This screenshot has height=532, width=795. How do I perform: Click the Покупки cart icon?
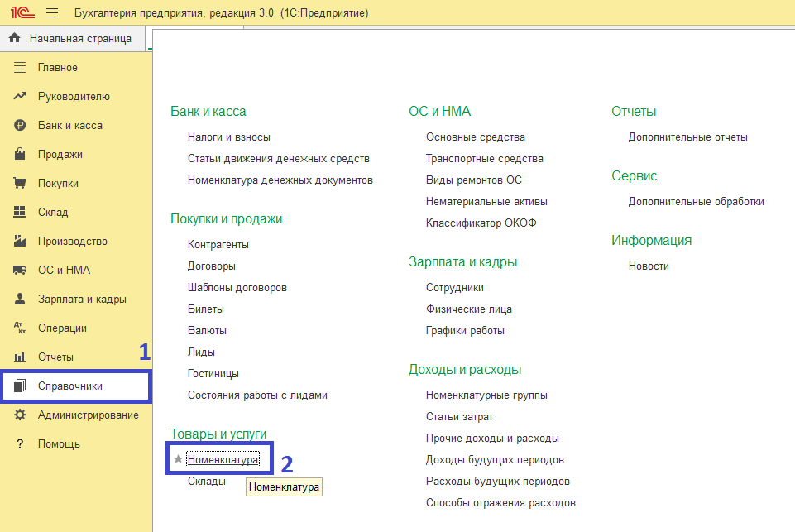[21, 184]
